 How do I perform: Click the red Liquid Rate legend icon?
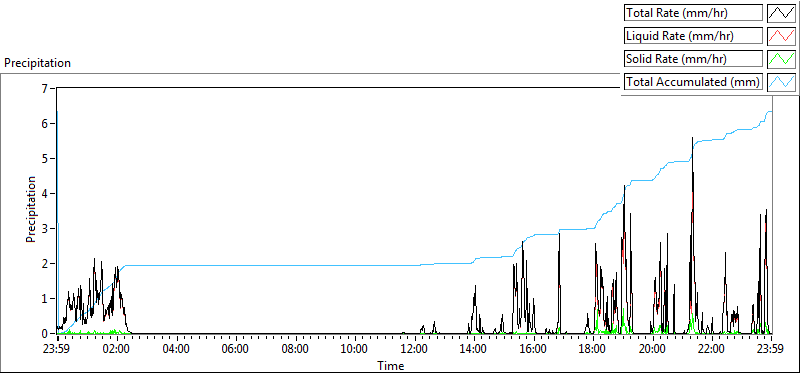tap(782, 36)
